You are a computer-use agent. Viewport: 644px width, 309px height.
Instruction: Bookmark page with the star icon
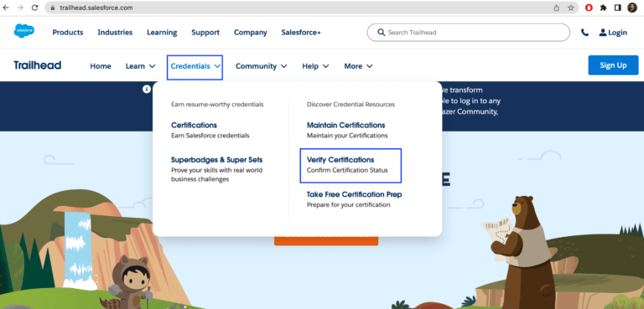(571, 8)
